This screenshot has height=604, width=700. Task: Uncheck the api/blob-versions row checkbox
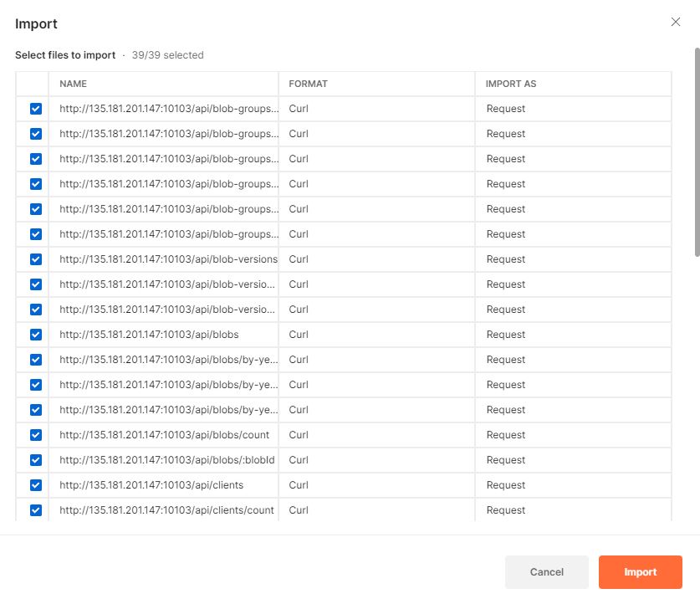tap(36, 259)
